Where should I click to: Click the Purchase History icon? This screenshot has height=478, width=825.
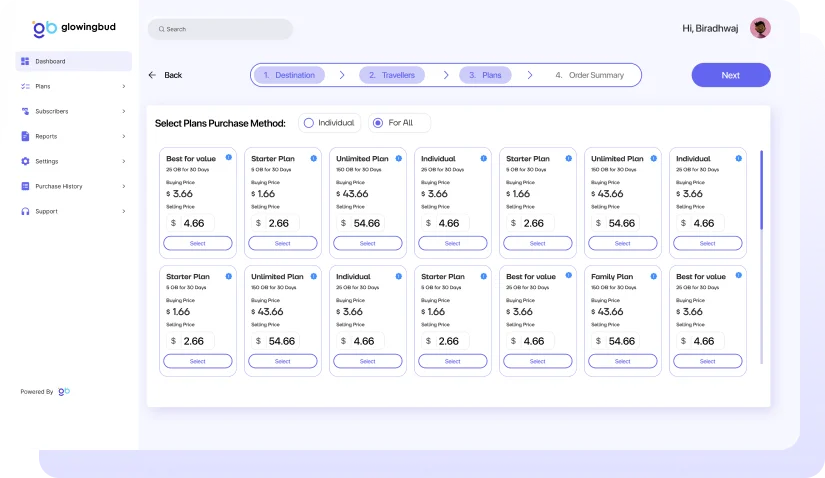[x=25, y=186]
